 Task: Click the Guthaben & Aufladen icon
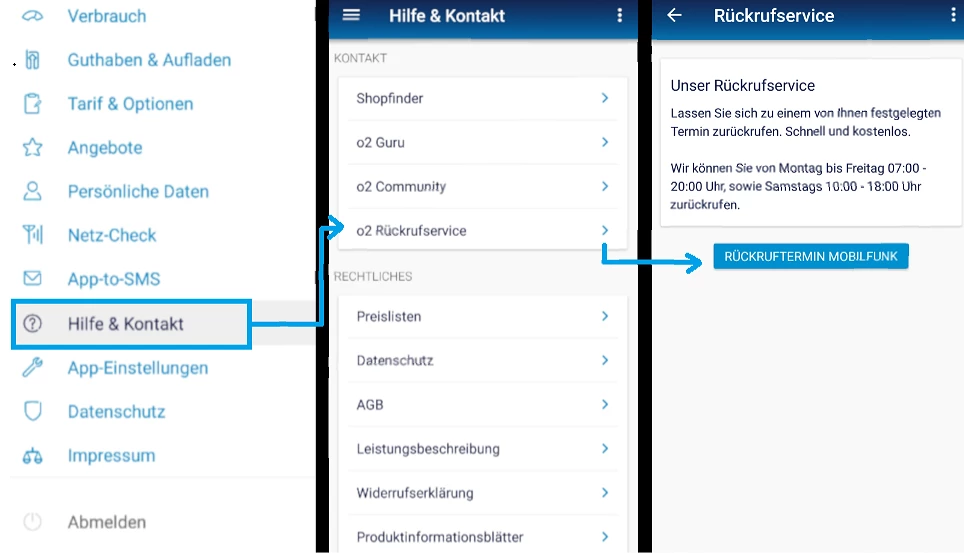[33, 60]
